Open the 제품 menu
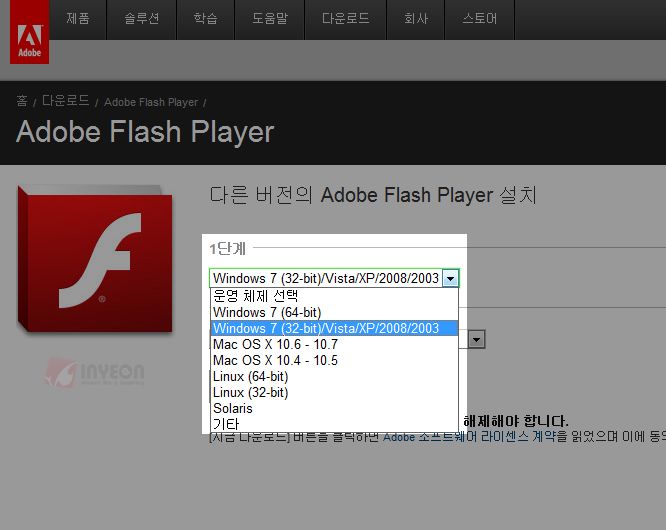Image resolution: width=666 pixels, height=530 pixels. click(x=78, y=19)
